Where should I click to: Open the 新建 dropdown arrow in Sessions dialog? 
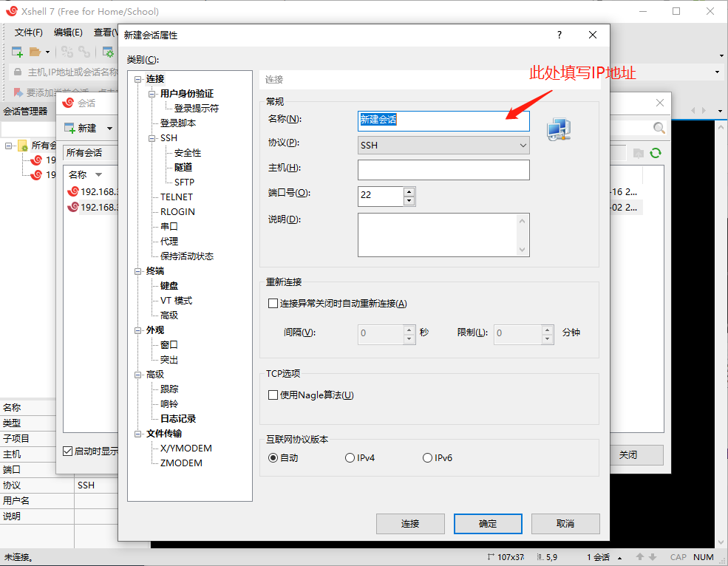point(109,128)
